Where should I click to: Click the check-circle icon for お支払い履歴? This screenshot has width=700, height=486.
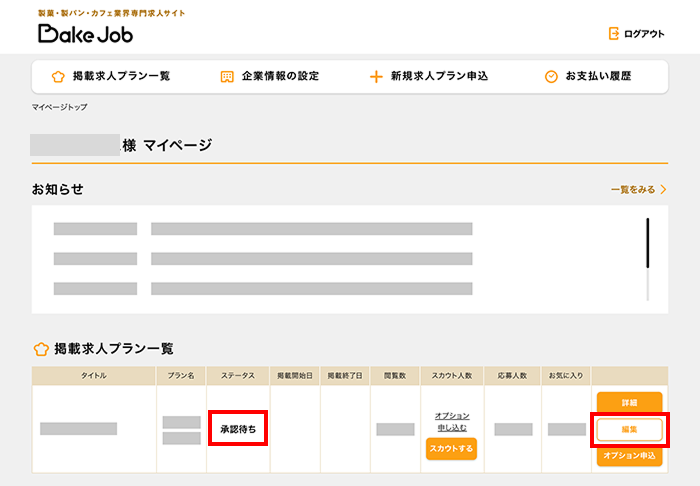(551, 76)
